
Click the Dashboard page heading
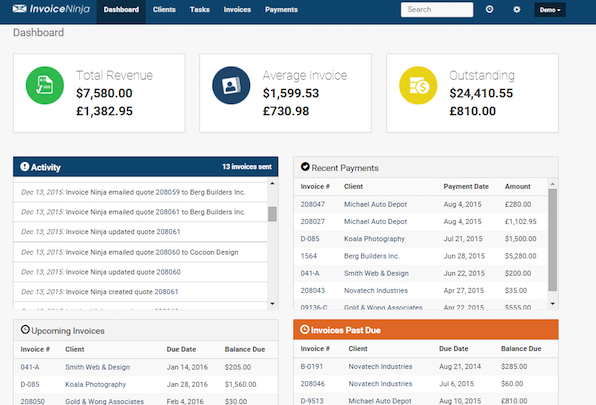point(38,33)
